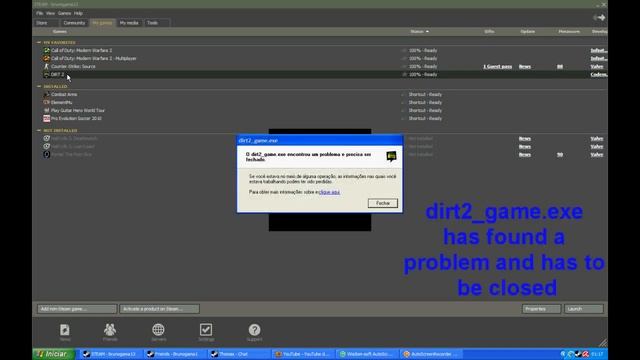Click the Combat Arms game icon
640x360 pixels.
pos(47,94)
